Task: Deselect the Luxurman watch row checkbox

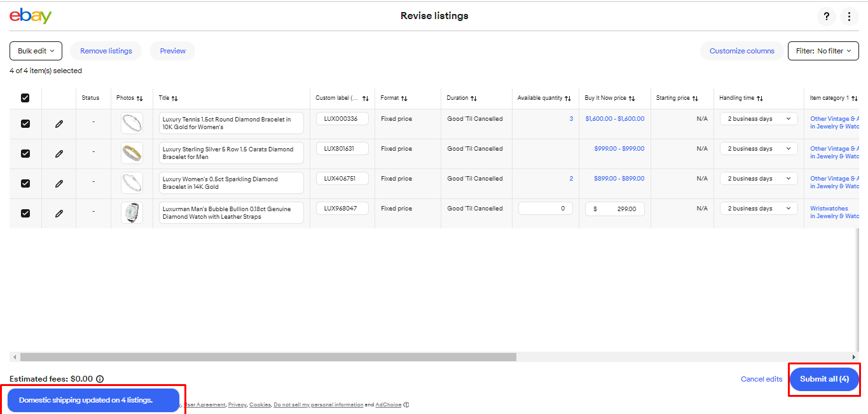Action: [25, 213]
